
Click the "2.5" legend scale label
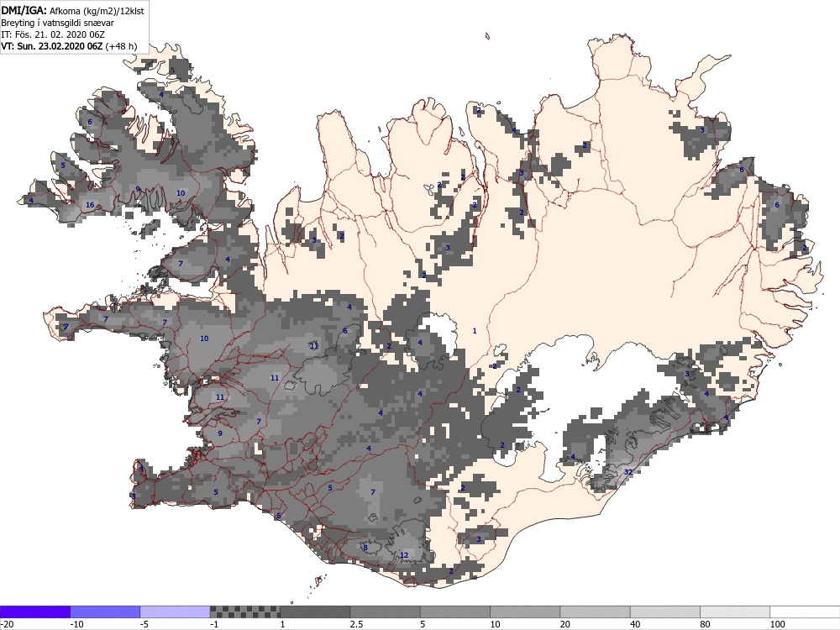[x=356, y=624]
